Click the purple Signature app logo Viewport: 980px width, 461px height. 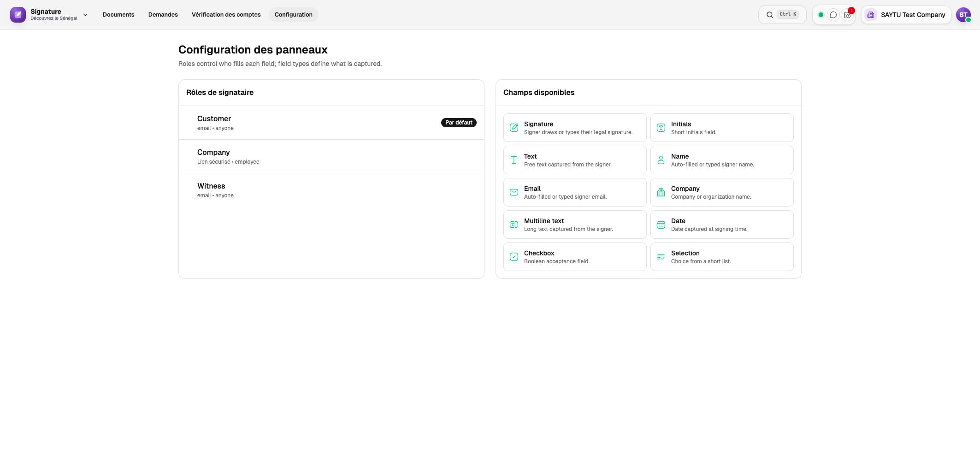pyautogui.click(x=18, y=15)
